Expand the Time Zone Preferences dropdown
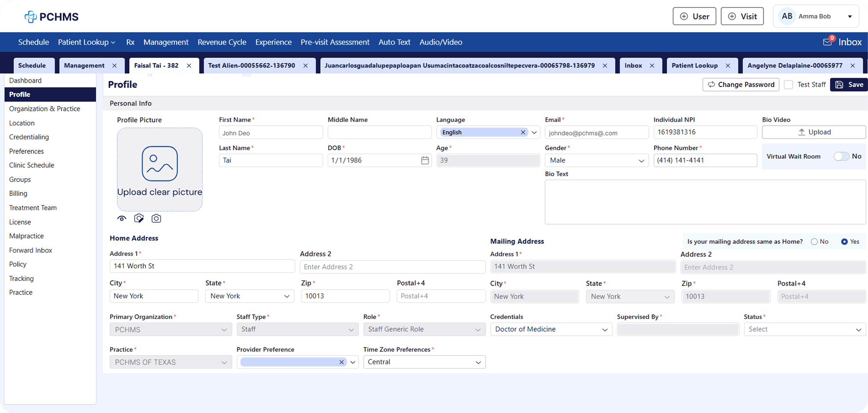 click(424, 362)
